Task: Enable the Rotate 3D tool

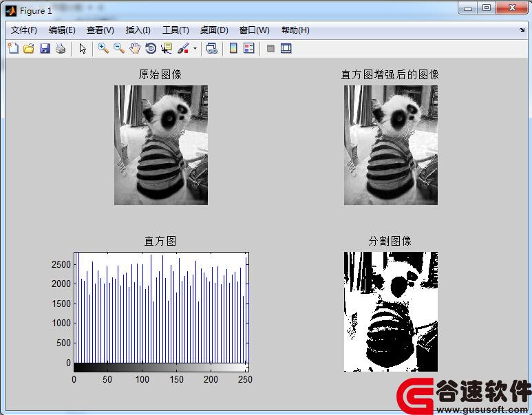Action: click(151, 48)
